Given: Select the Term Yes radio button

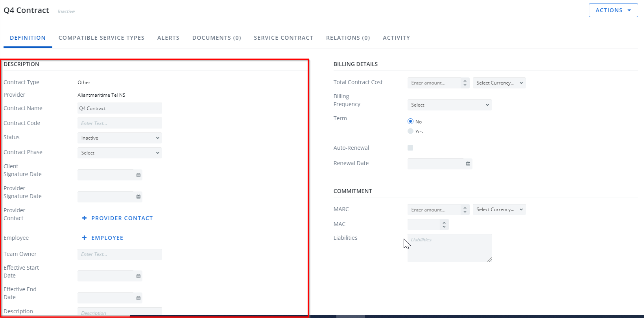Looking at the screenshot, I should (410, 131).
